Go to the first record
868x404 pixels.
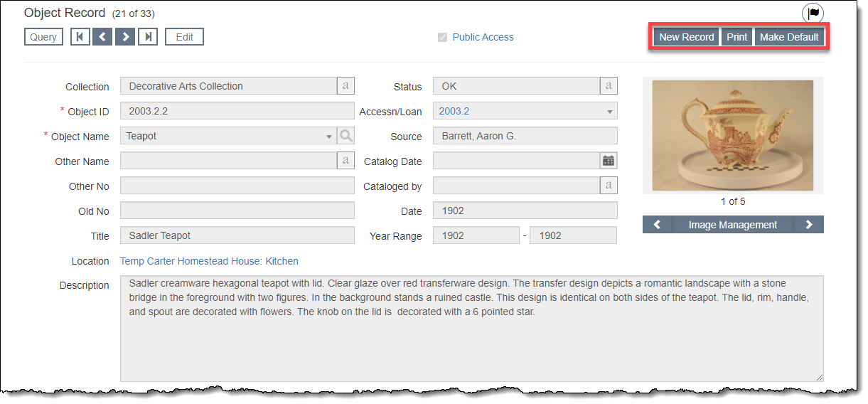pos(80,37)
